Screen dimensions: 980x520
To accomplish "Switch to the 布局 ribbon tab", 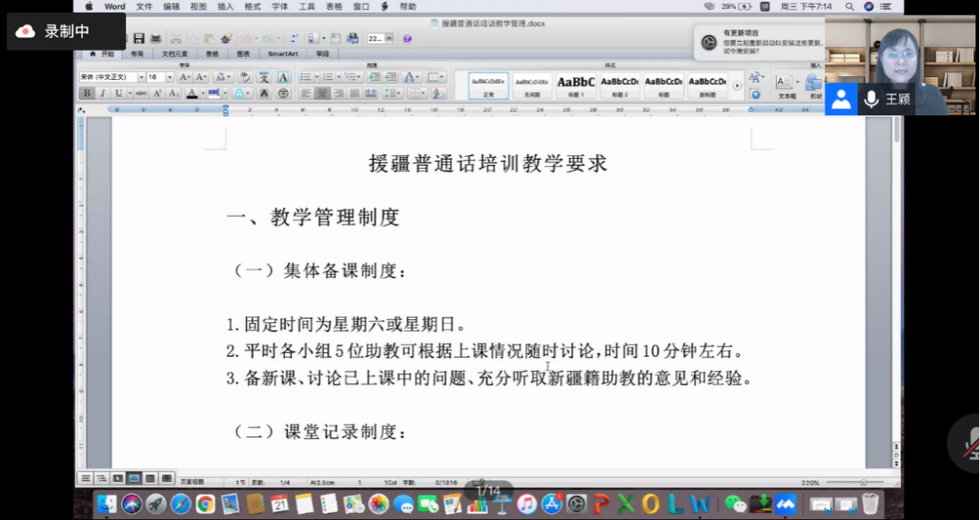I will (x=137, y=54).
